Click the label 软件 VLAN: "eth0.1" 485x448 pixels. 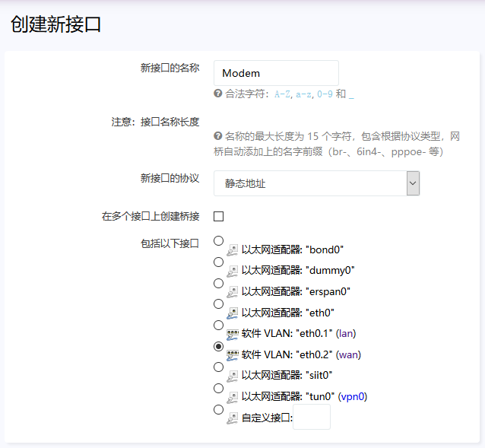(x=287, y=333)
